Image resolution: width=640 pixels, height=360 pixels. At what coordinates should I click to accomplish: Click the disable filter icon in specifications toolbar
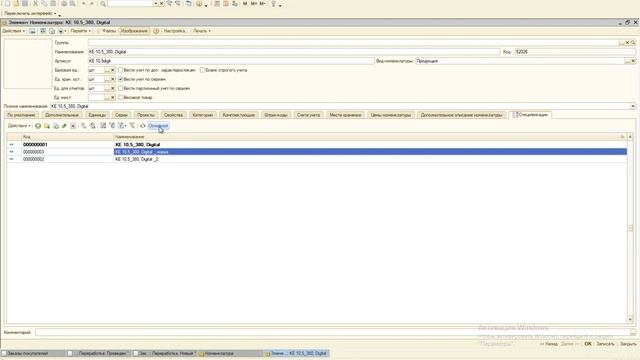[132, 126]
